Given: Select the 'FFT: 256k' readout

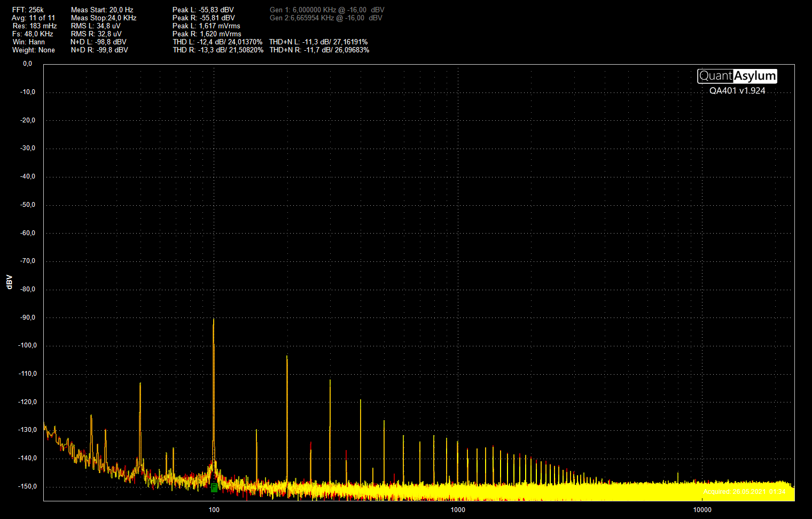Looking at the screenshot, I should [28, 10].
